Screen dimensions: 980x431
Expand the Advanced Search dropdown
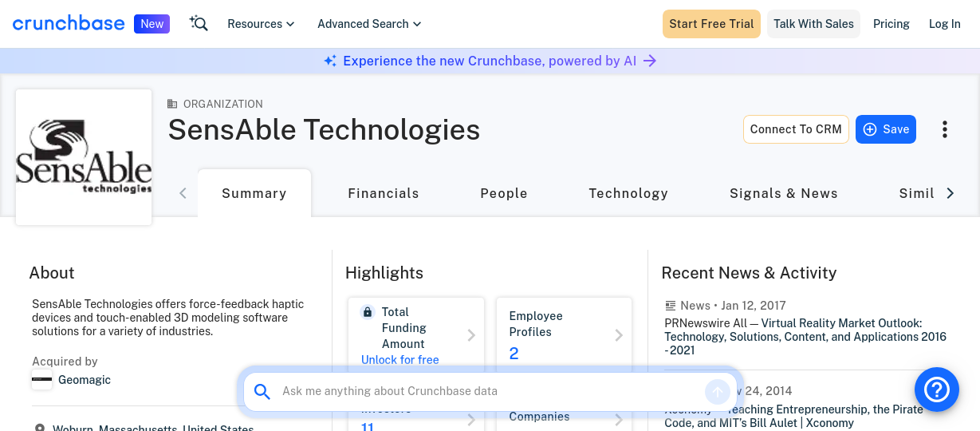coord(369,24)
